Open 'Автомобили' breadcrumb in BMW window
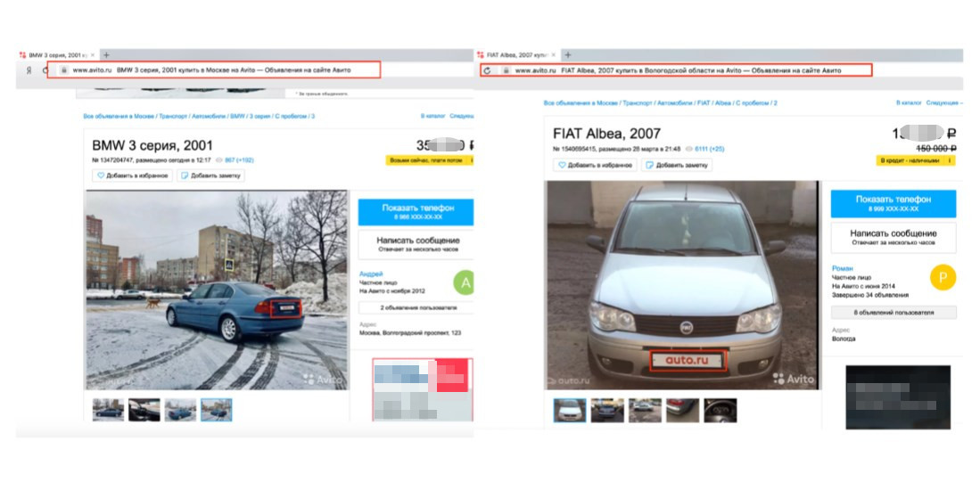 click(209, 116)
